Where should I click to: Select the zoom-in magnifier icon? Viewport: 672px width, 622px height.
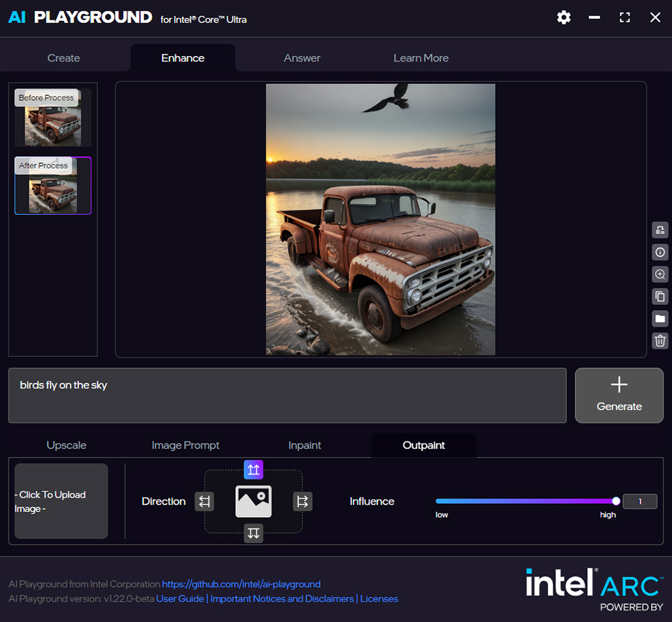click(659, 274)
